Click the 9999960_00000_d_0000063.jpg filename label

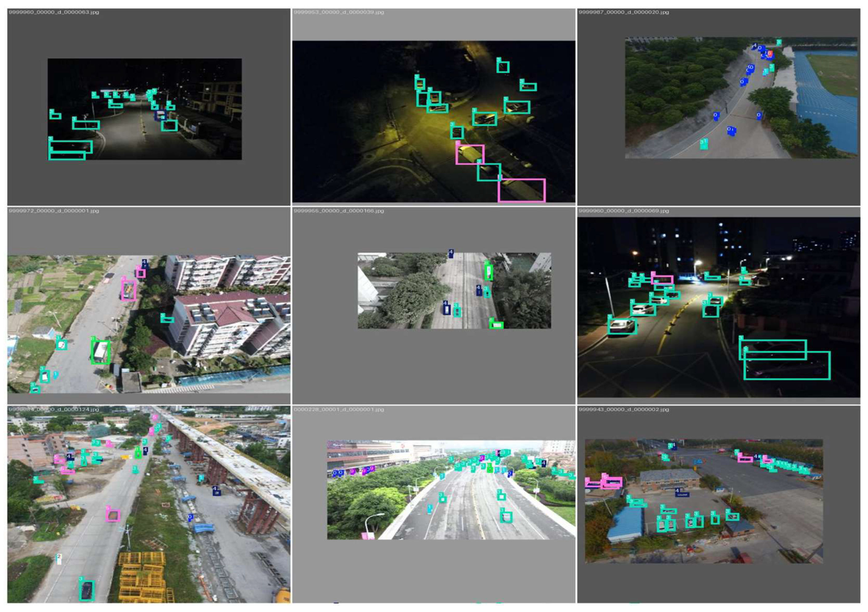pos(54,12)
